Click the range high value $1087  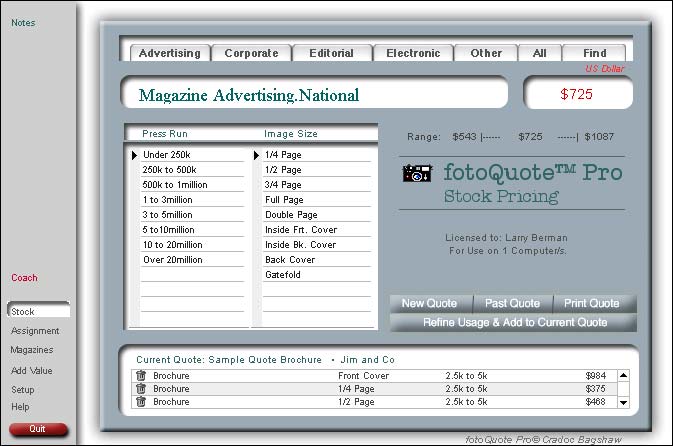599,137
